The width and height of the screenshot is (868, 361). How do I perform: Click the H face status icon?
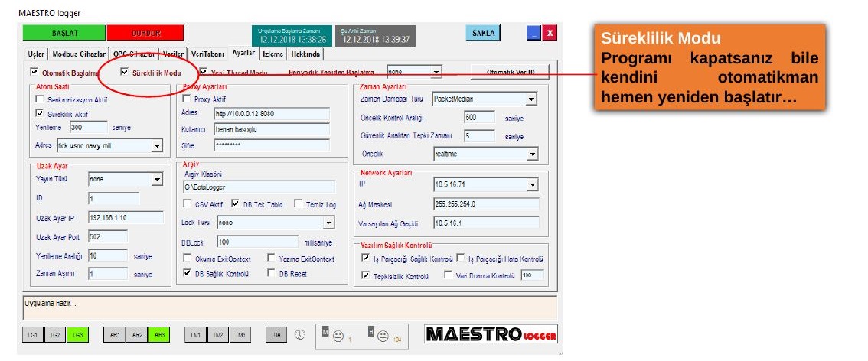[383, 336]
